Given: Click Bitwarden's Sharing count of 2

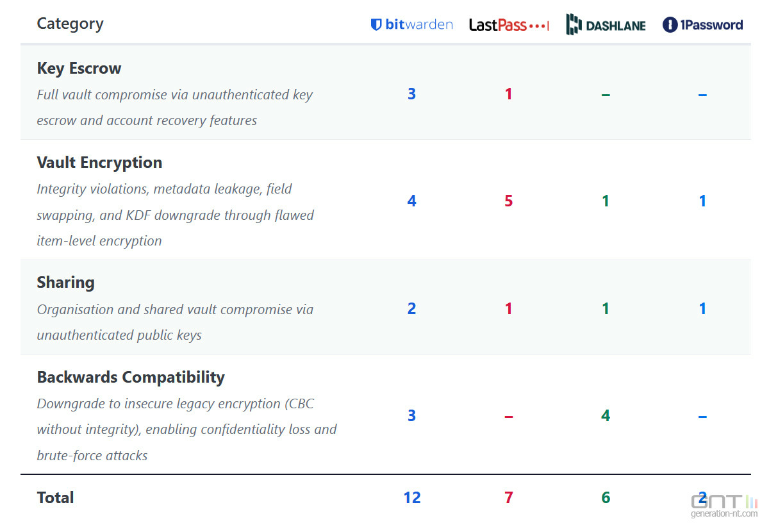Looking at the screenshot, I should (411, 309).
